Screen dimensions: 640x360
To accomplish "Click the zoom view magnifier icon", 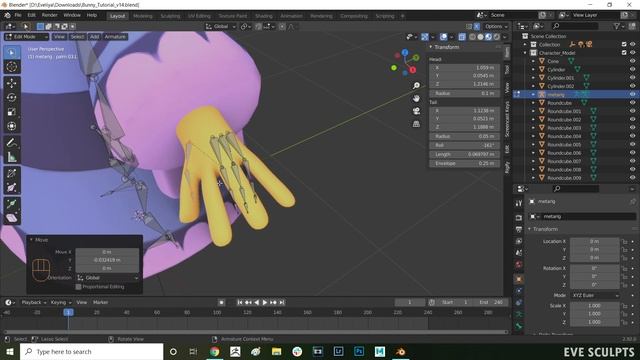I will click(x=416, y=86).
